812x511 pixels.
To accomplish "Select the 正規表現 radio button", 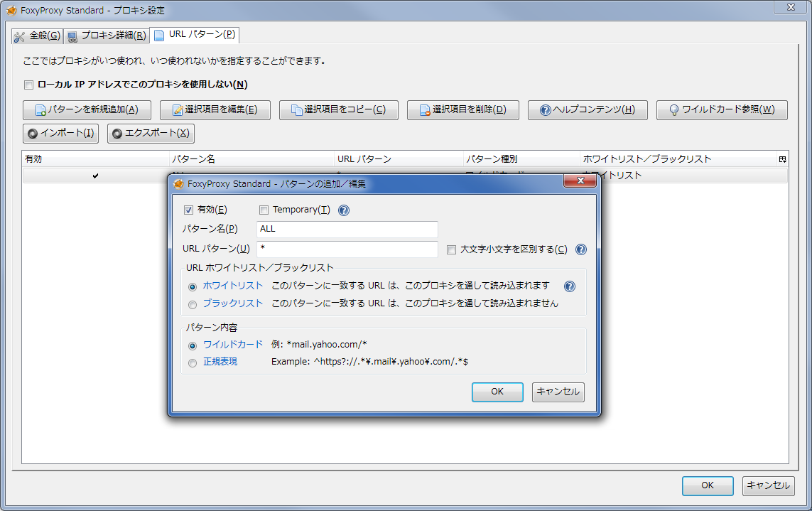I will pos(193,362).
